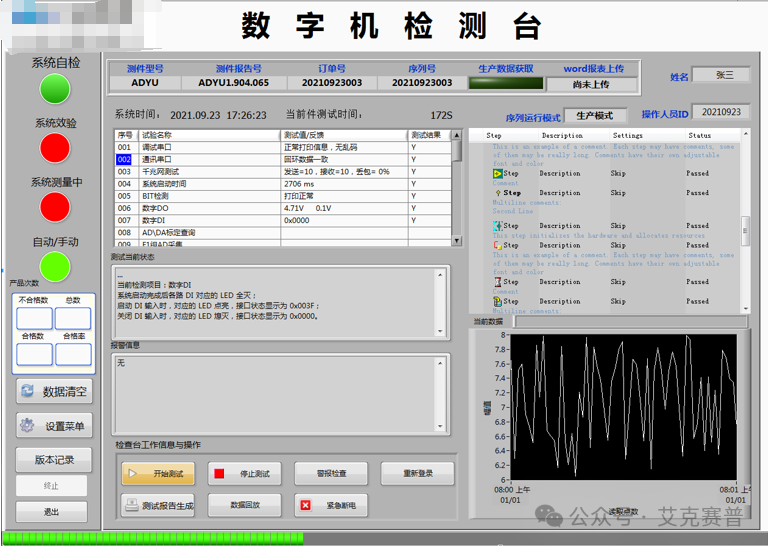Click the 合格数 input box

[34, 354]
